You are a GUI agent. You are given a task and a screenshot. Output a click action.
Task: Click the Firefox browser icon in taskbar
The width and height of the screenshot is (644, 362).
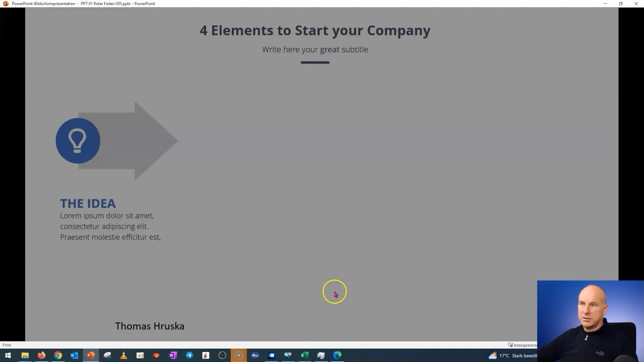point(41,355)
